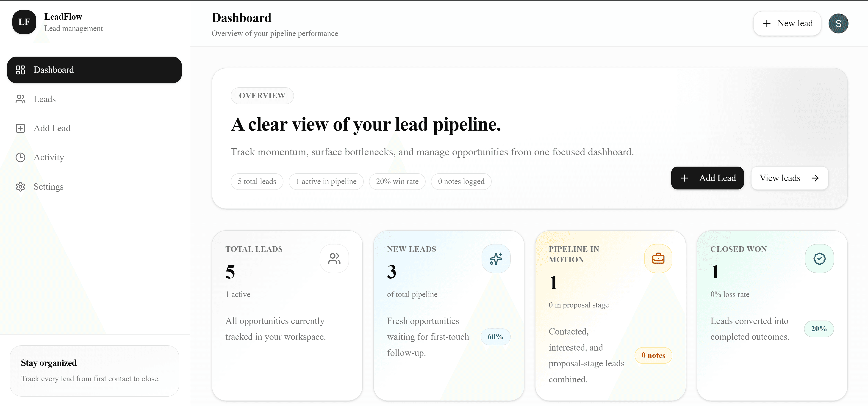This screenshot has height=406, width=868.
Task: Click the PIPELINE IN MOTION card title
Action: pos(574,255)
